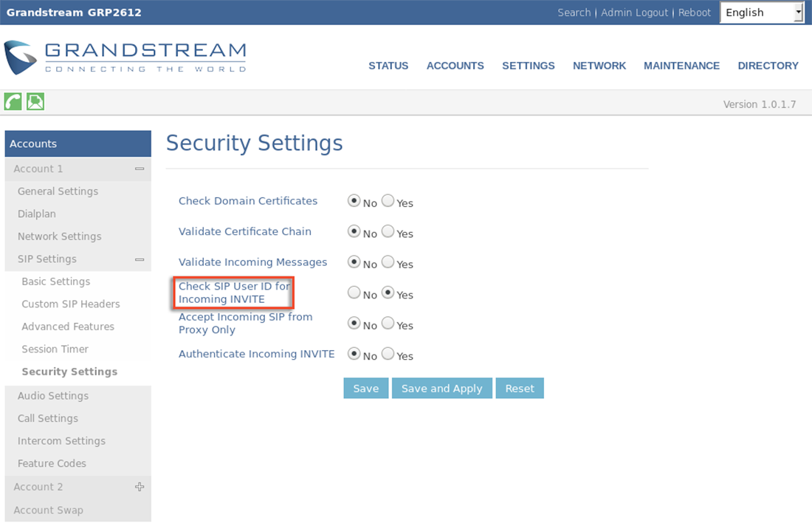
Task: Open the DIRECTORY menu
Action: [x=768, y=66]
